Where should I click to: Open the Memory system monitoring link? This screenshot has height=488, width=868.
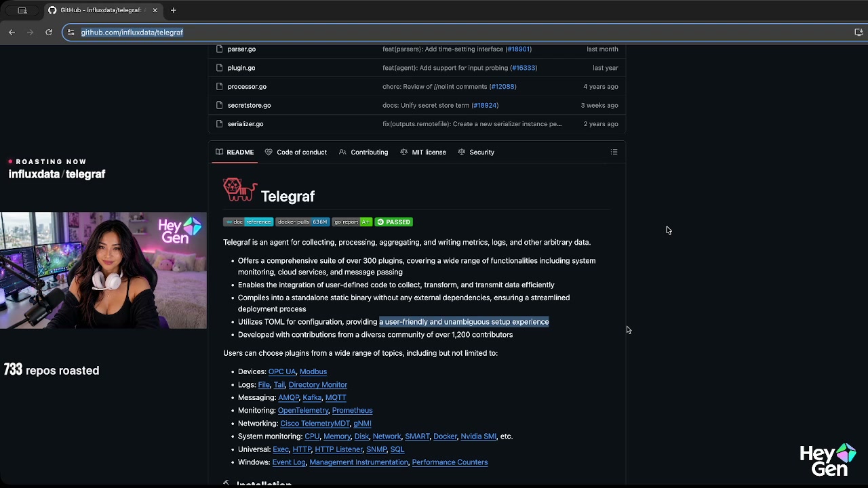click(337, 436)
